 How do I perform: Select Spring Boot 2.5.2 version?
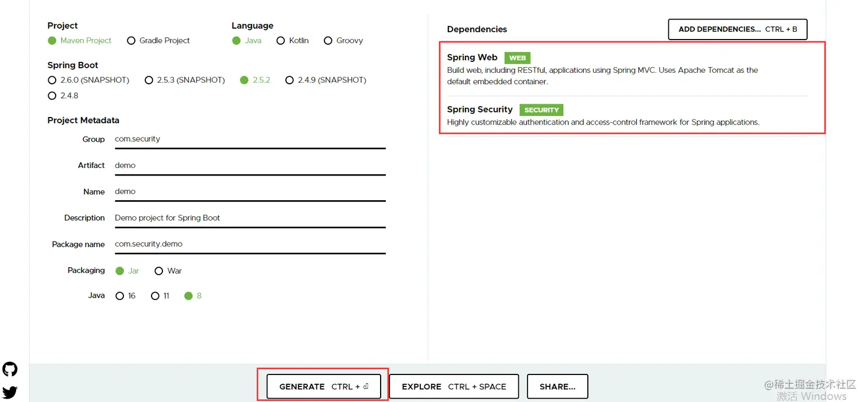255,80
